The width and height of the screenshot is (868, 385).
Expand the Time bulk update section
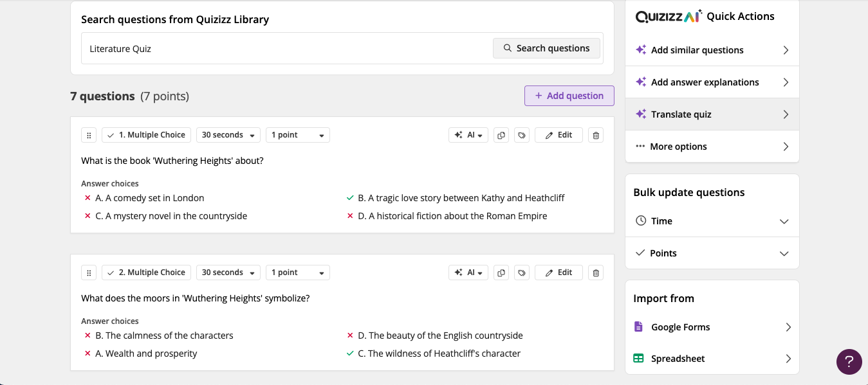click(712, 220)
